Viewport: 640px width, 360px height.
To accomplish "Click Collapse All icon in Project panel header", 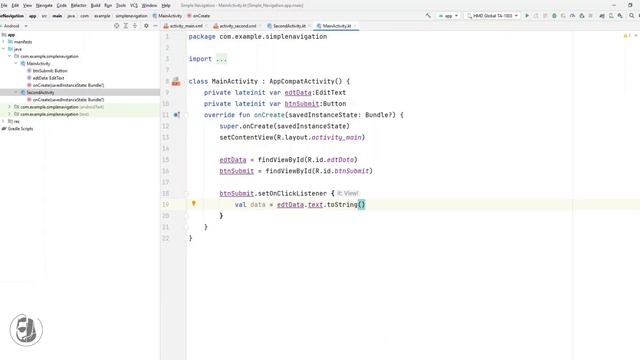I will pos(135,26).
